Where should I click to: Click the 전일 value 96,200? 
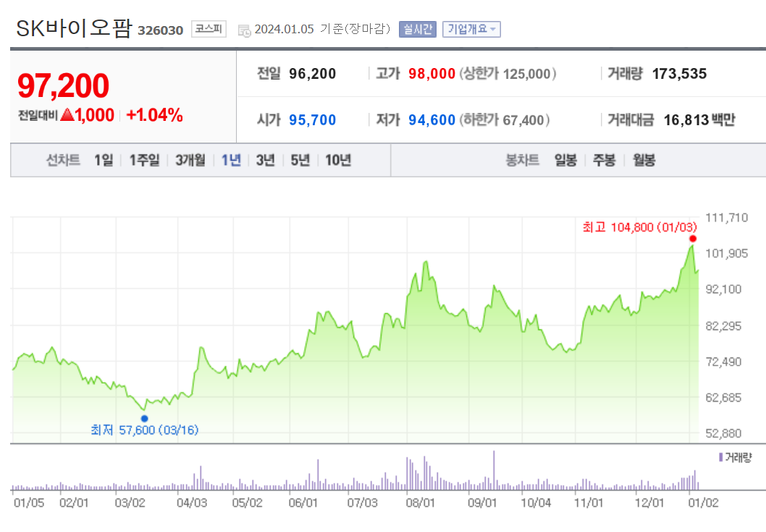click(x=312, y=74)
